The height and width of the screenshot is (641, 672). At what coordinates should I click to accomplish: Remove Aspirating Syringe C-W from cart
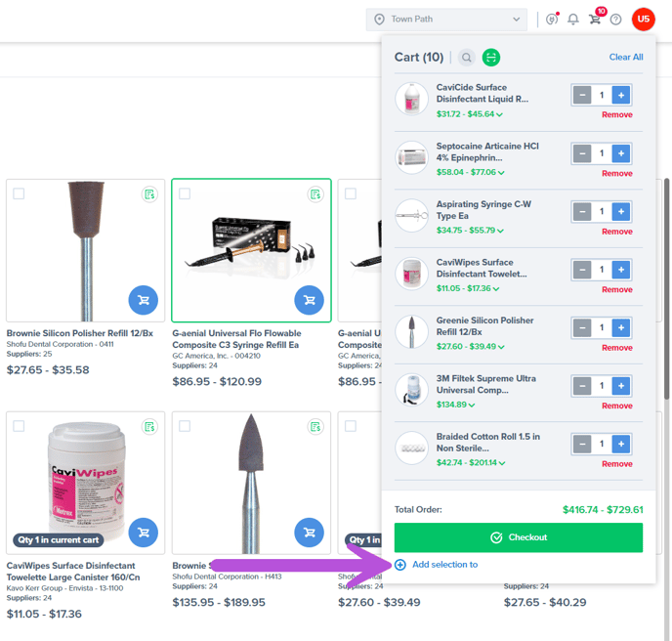tap(616, 232)
